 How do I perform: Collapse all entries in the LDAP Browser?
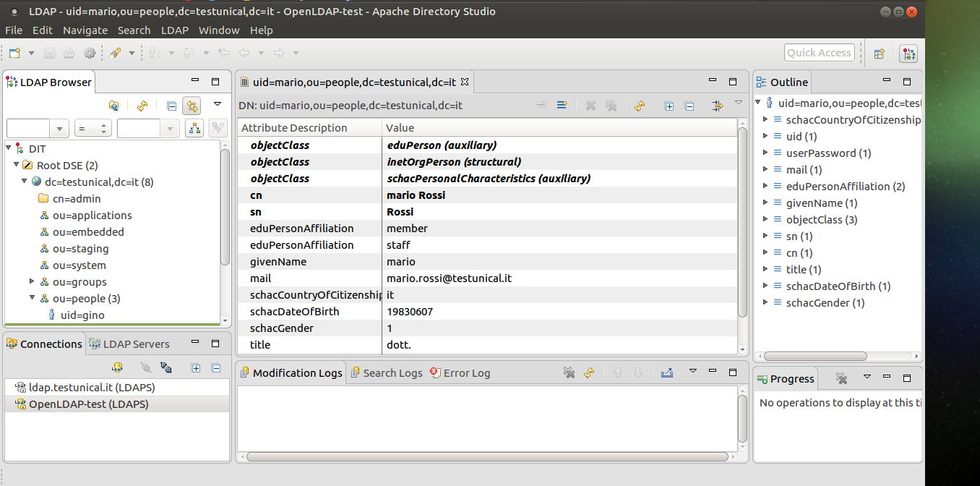(171, 106)
